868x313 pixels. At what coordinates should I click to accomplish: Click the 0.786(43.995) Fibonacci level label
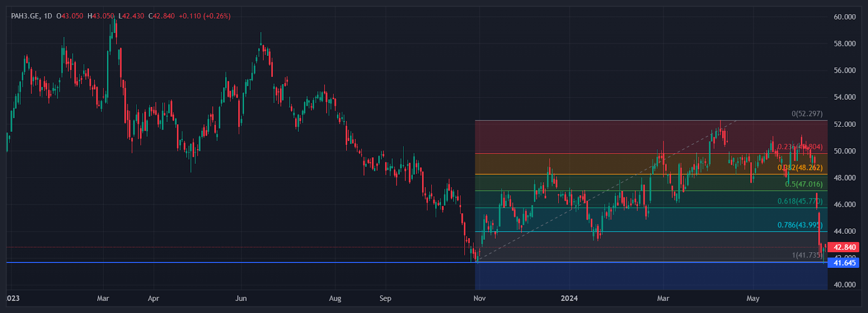(x=800, y=225)
